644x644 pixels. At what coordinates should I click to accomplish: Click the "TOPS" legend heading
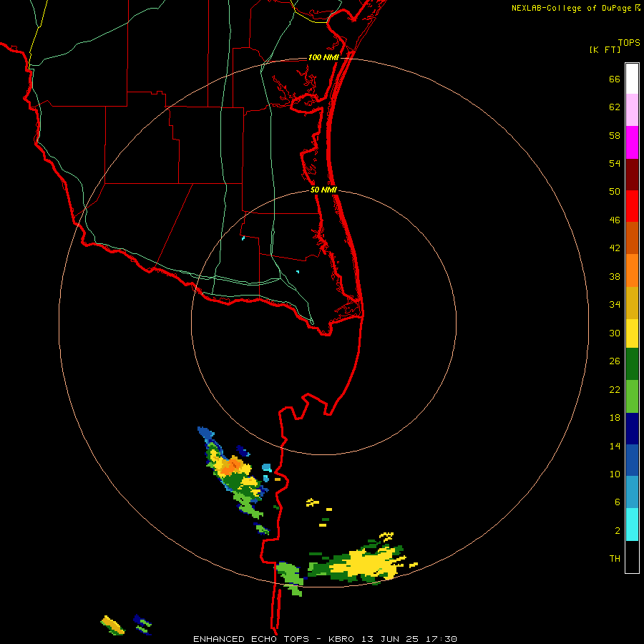pos(629,42)
